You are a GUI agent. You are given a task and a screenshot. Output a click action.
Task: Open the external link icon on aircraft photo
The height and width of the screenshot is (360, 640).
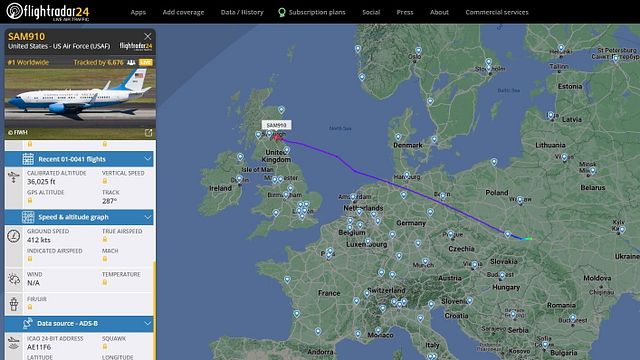149,133
